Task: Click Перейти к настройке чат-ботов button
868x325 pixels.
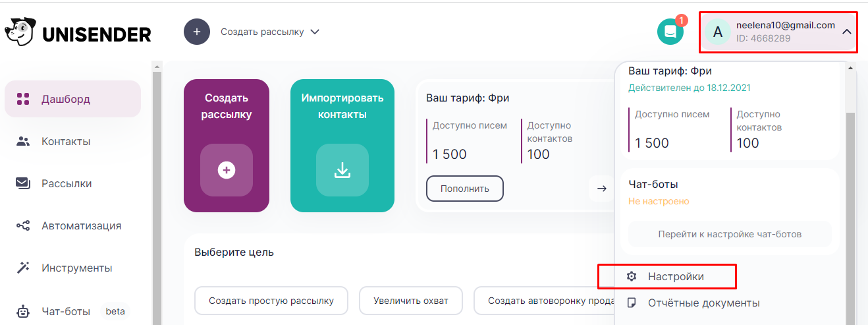Action: coord(729,234)
